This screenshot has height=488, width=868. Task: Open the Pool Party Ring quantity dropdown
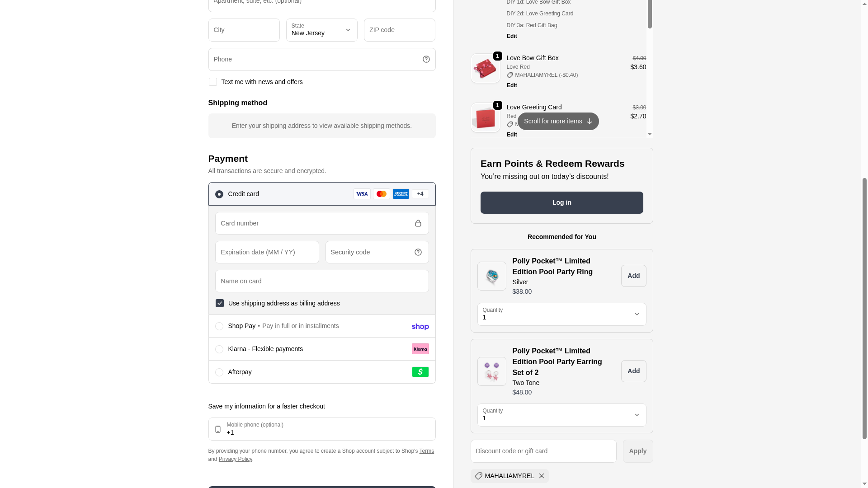pos(561,314)
